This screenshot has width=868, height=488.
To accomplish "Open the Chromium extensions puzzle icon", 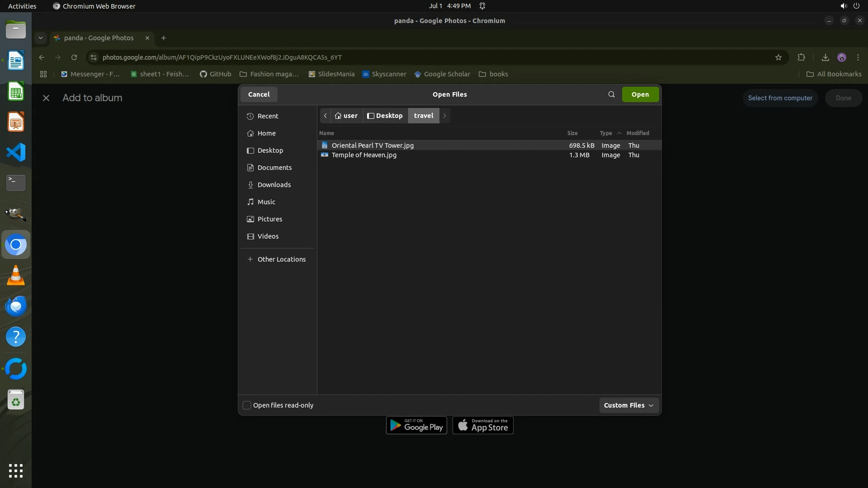I will 801,57.
